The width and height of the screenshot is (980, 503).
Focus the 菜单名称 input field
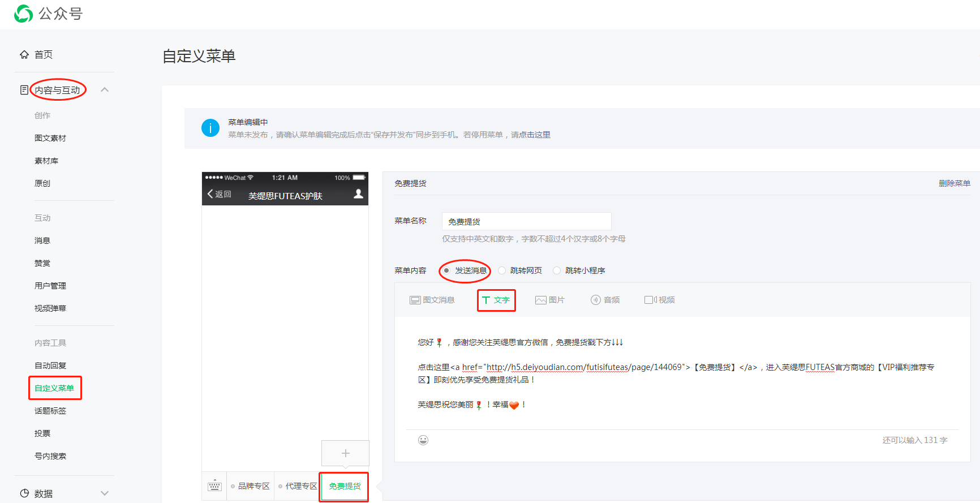pos(526,221)
